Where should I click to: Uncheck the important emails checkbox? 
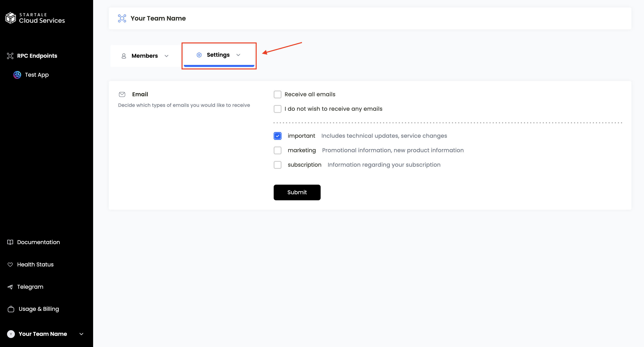pos(278,136)
